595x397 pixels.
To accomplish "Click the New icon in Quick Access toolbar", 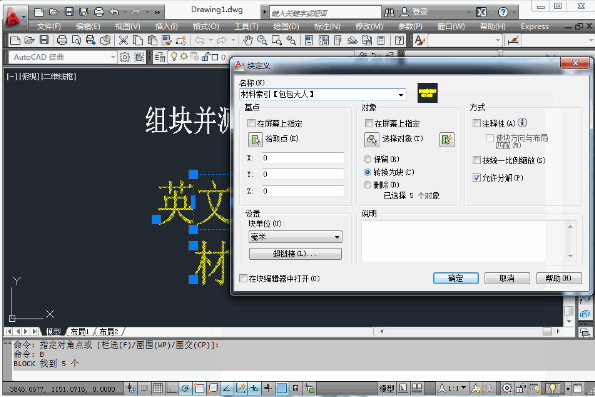I will pyautogui.click(x=39, y=12).
